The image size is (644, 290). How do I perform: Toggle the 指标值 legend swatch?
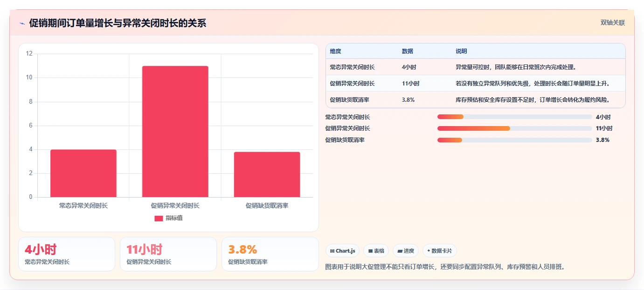[159, 218]
